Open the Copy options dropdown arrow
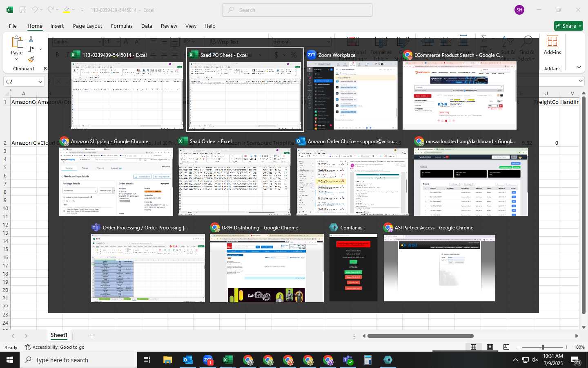The image size is (588, 368). pos(40,49)
